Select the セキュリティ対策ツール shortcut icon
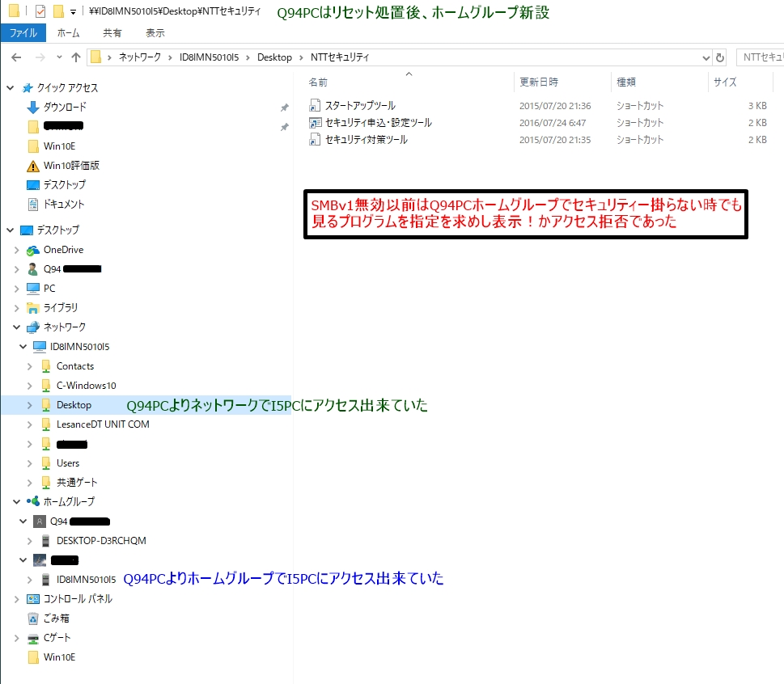784x684 pixels. (x=315, y=140)
